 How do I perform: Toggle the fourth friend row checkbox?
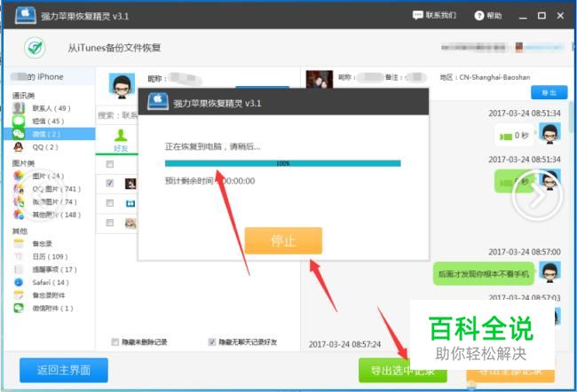tap(110, 223)
